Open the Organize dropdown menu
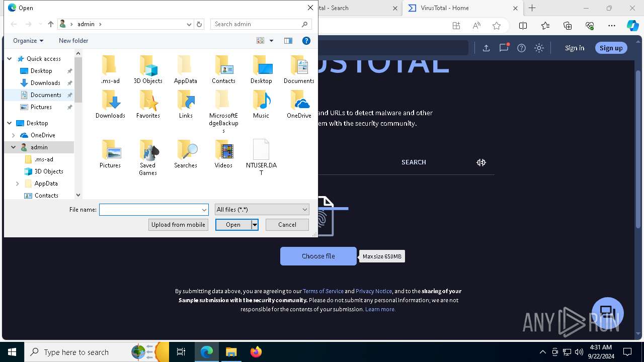 click(x=28, y=41)
